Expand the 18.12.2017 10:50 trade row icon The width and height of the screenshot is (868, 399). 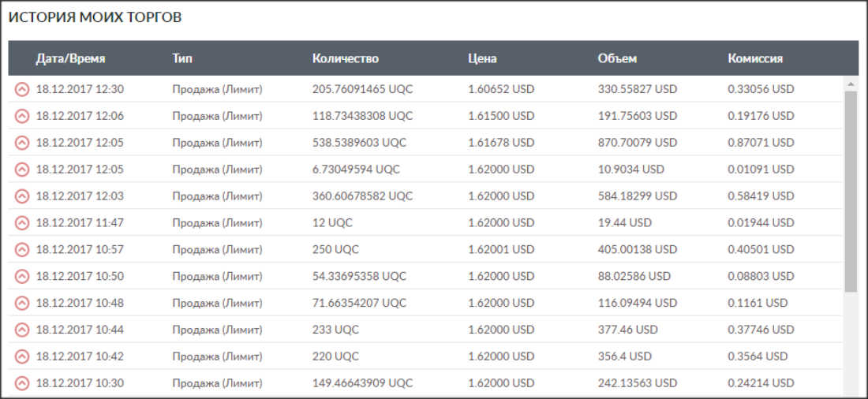coord(21,276)
